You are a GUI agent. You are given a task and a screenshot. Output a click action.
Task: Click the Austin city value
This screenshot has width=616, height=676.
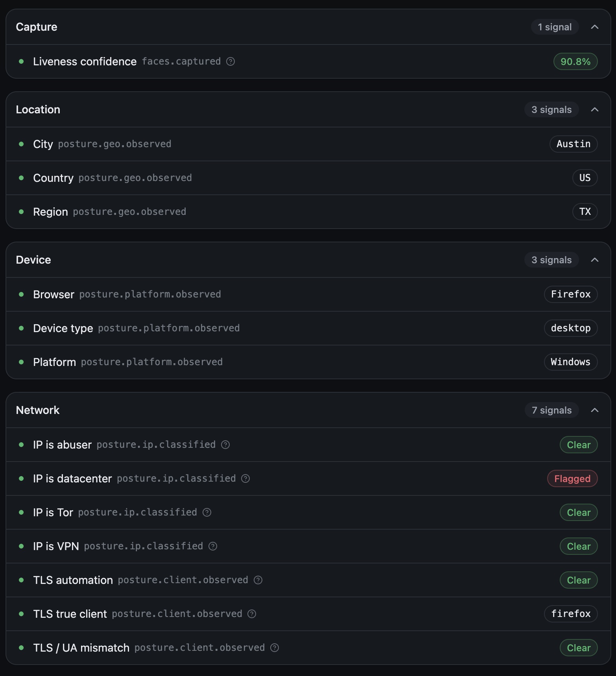click(x=574, y=144)
